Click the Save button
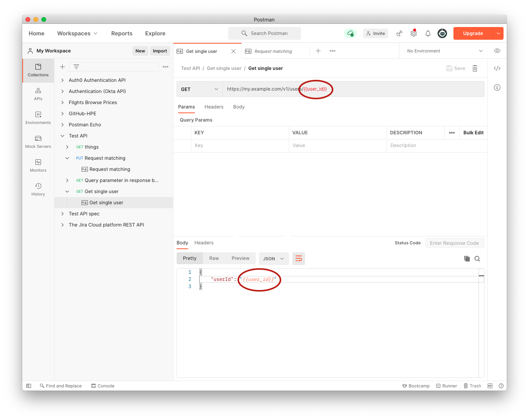Viewport: 529px width, 420px height. click(456, 68)
